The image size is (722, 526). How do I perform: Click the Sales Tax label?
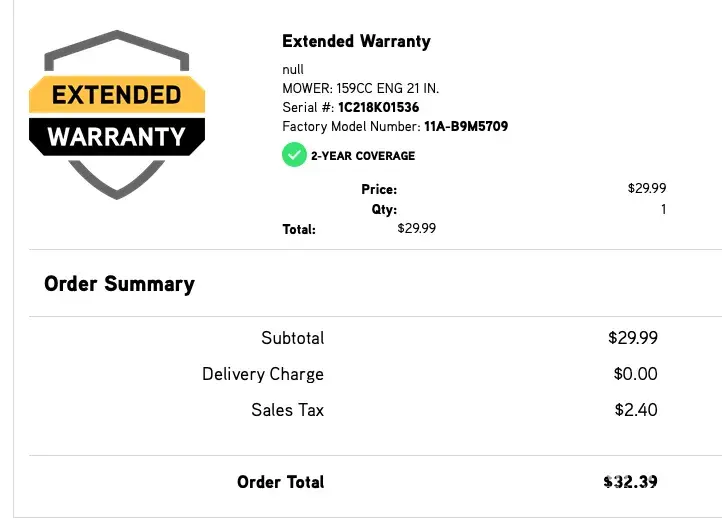point(287,410)
